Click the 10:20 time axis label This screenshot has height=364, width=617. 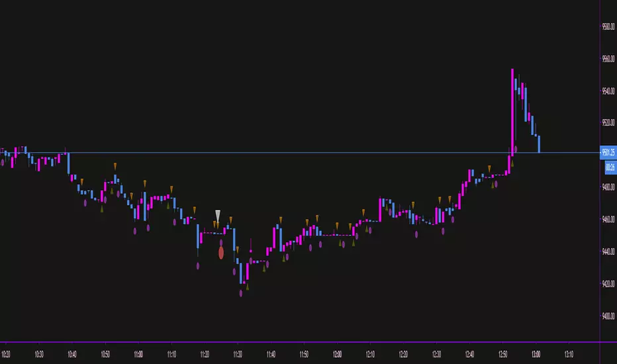tap(5, 354)
